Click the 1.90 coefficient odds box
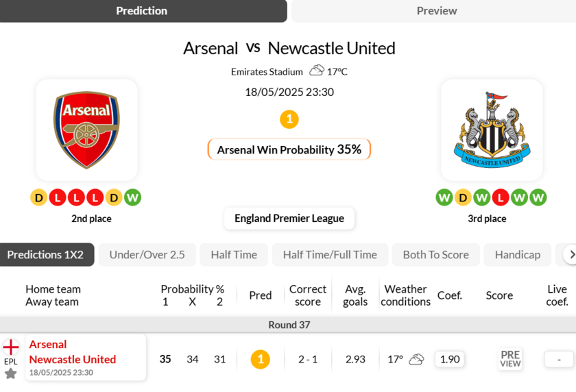The width and height of the screenshot is (576, 392). point(450,359)
